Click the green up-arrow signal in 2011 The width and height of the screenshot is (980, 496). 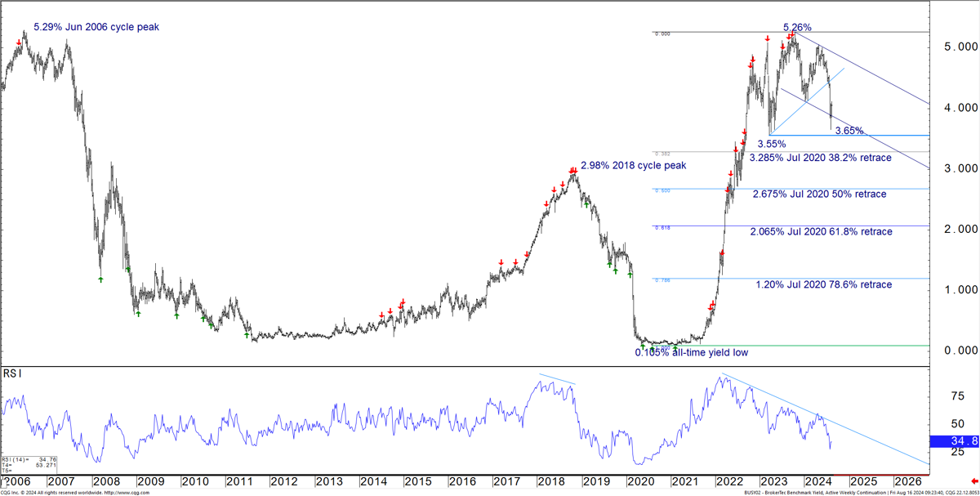click(247, 335)
